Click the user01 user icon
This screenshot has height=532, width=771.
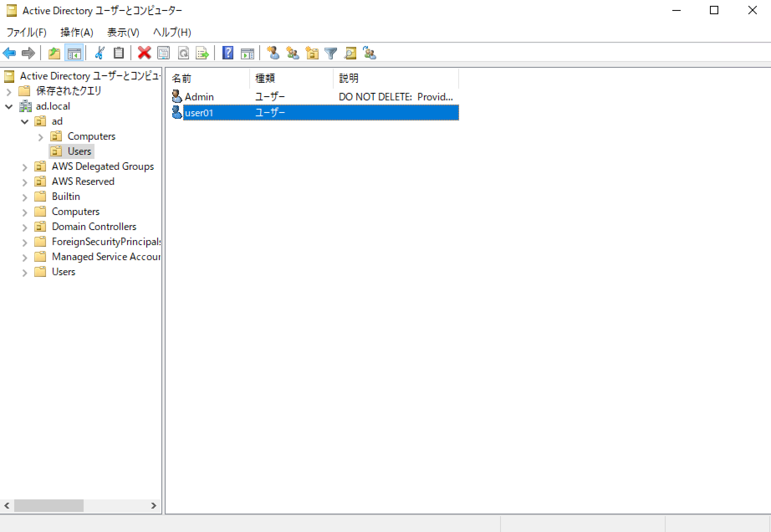(x=177, y=113)
